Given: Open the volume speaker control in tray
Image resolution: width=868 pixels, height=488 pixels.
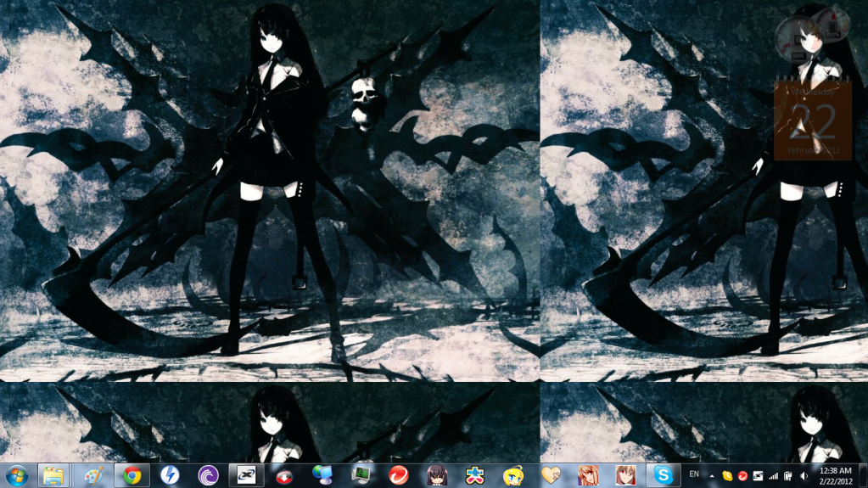Looking at the screenshot, I should (x=804, y=475).
